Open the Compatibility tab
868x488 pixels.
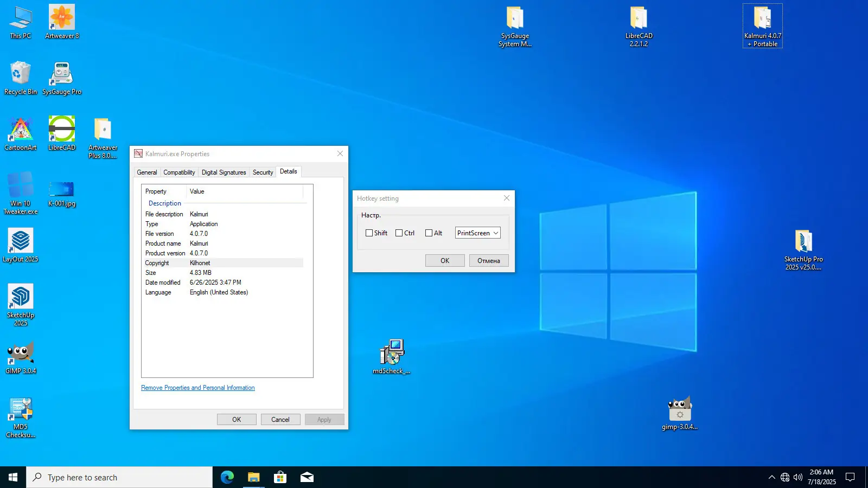coord(179,172)
